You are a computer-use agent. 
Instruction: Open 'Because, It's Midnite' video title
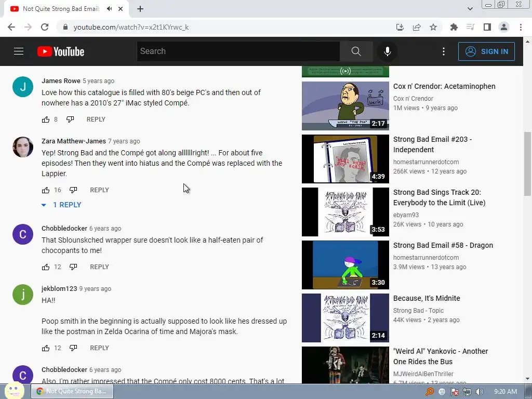pos(427,298)
